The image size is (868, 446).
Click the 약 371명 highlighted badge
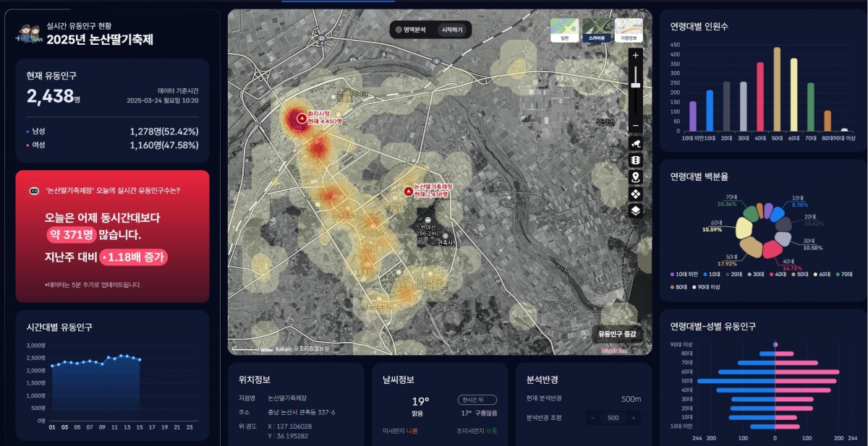71,235
